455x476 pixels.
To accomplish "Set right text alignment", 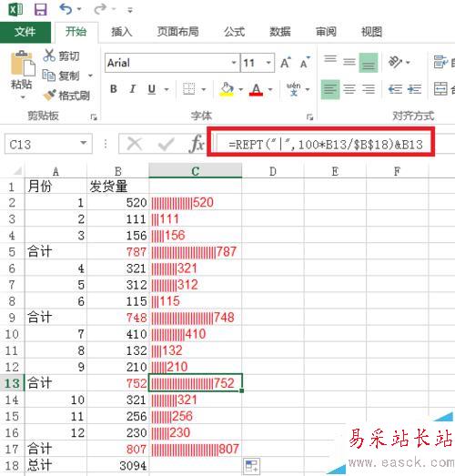I will click(x=369, y=89).
